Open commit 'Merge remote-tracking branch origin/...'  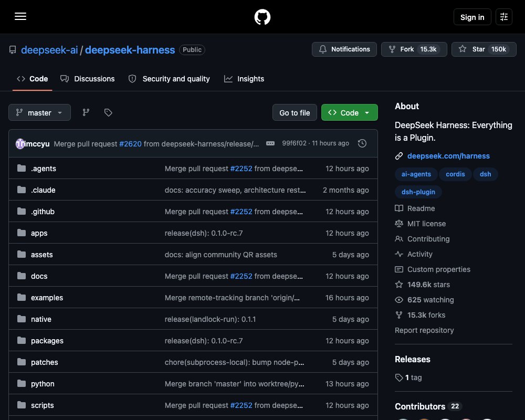[232, 298]
